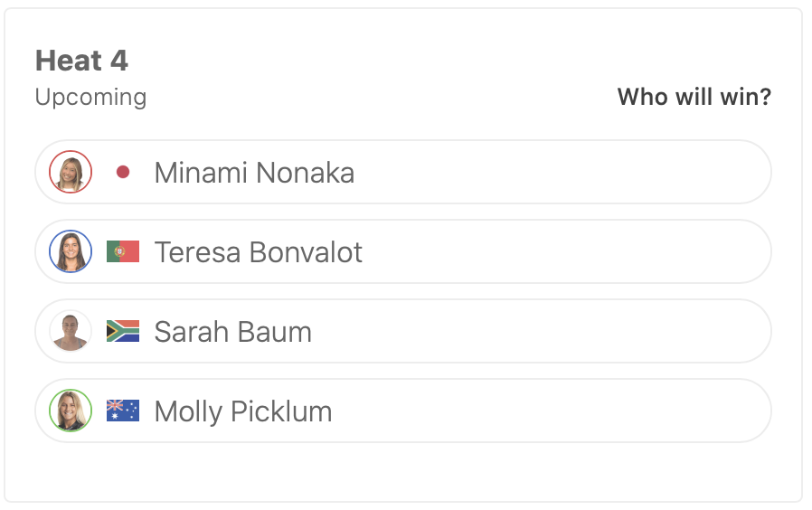Viewport: 812px width, 510px height.
Task: Click blank card area below Molly Picklum
Action: coord(402,470)
